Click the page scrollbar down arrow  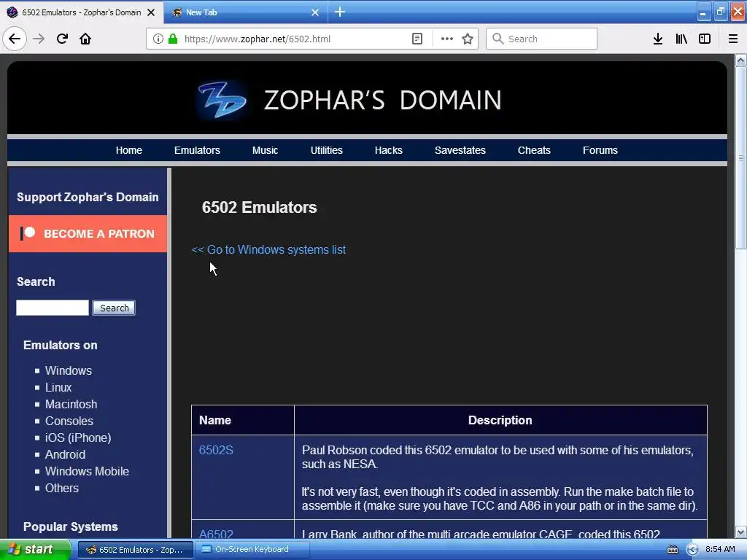tap(740, 532)
